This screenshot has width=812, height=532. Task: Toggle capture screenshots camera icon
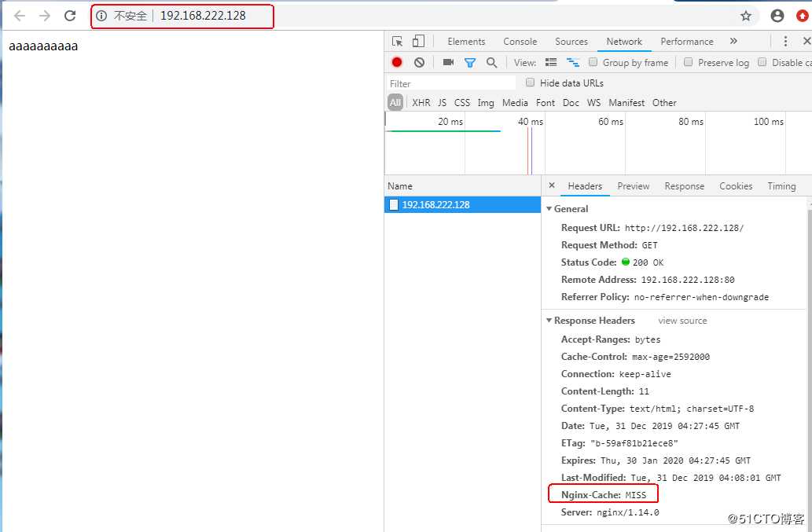[449, 63]
